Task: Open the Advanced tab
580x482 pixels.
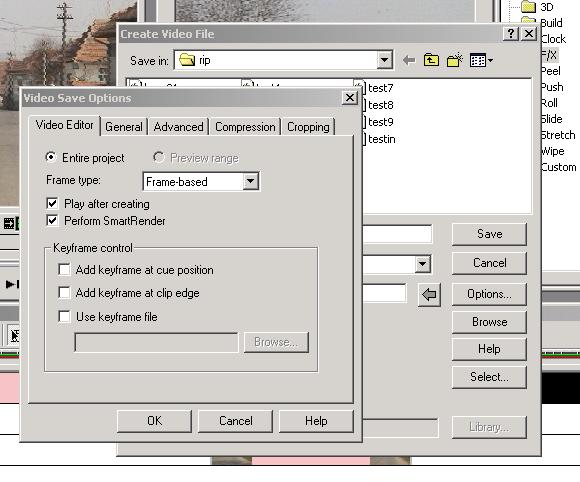Action: 179,127
